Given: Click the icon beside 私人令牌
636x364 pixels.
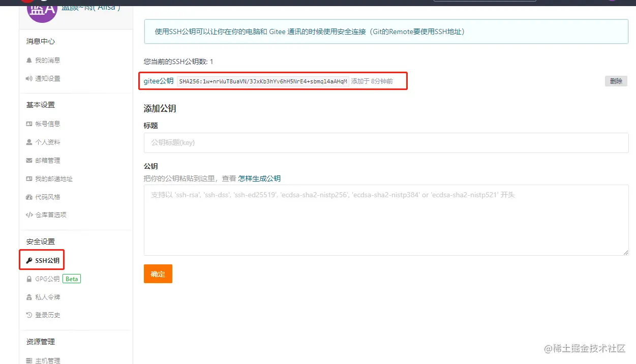Looking at the screenshot, I should tap(29, 297).
